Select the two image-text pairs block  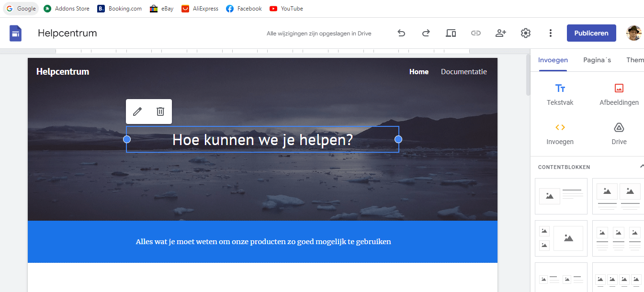(561, 278)
